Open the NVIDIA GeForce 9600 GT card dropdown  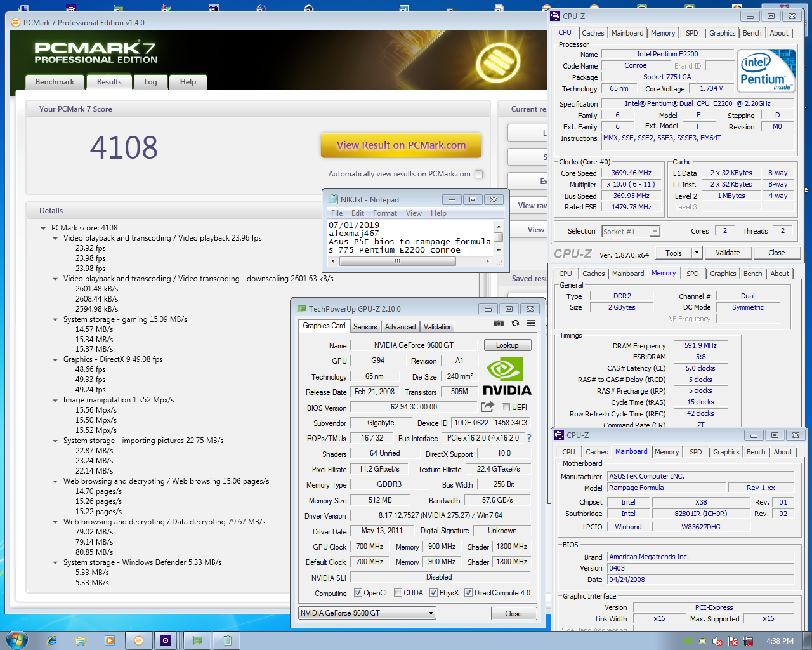[431, 613]
